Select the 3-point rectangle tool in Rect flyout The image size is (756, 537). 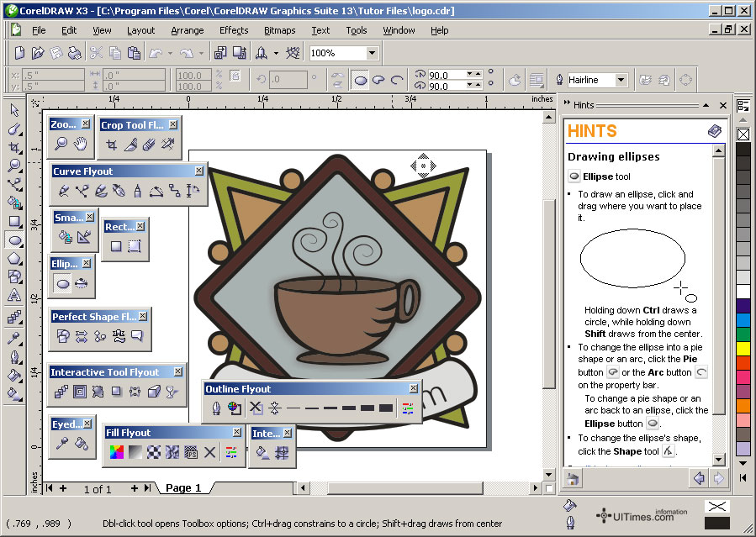coord(134,246)
